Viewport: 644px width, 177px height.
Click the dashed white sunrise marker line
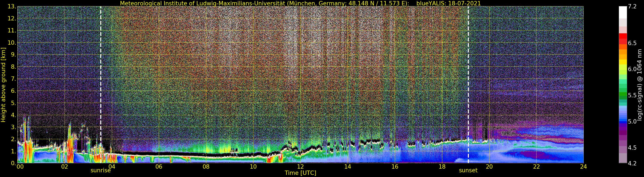pyautogui.click(x=101, y=75)
